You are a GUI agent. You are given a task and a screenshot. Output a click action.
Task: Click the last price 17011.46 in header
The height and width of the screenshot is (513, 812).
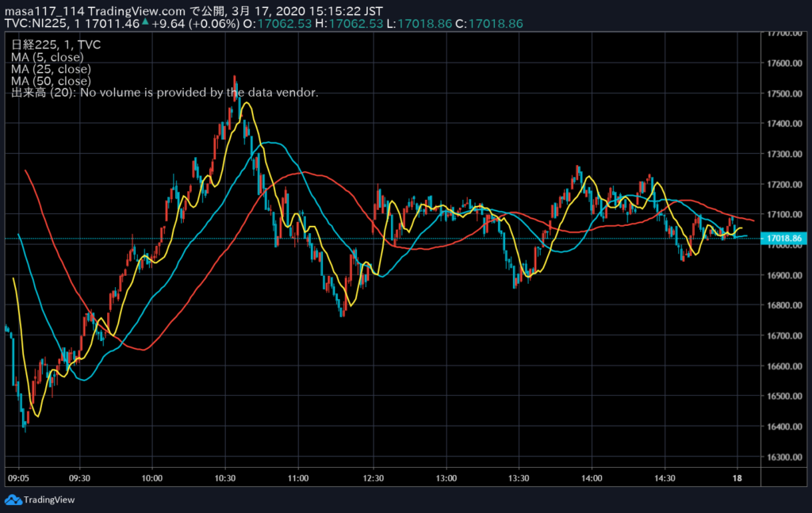click(x=112, y=24)
